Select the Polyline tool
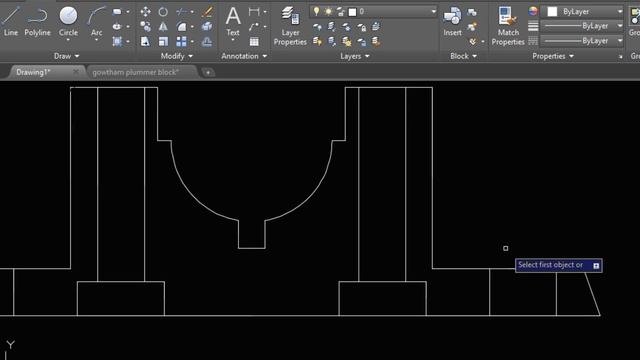This screenshot has height=360, width=640. (x=37, y=21)
